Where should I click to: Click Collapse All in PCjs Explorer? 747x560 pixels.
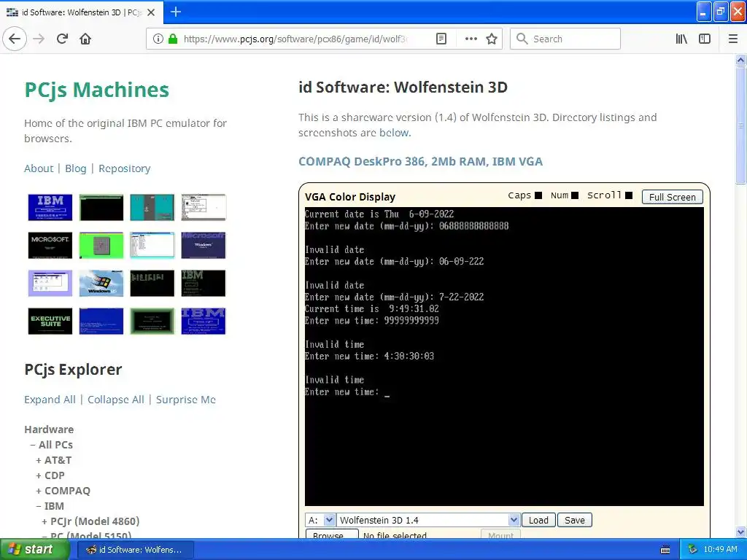[x=116, y=400]
